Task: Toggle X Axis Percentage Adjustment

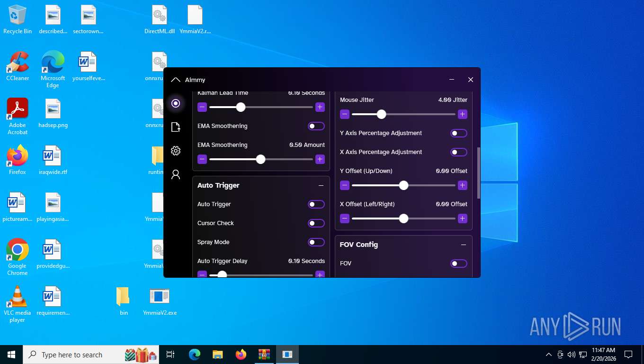Action: tap(459, 152)
